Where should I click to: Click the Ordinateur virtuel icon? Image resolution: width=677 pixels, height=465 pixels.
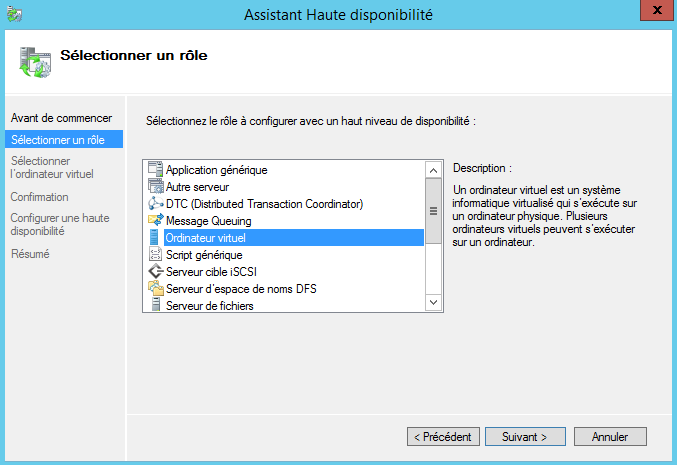155,238
